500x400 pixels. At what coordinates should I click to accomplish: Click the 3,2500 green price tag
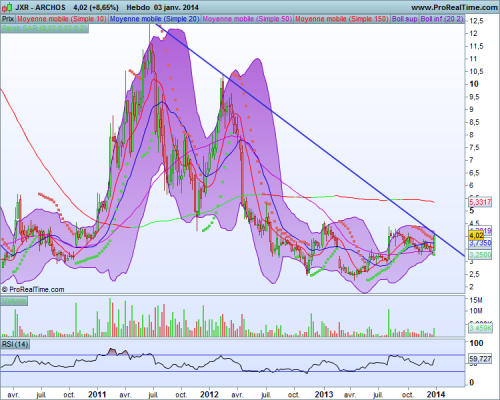480,255
